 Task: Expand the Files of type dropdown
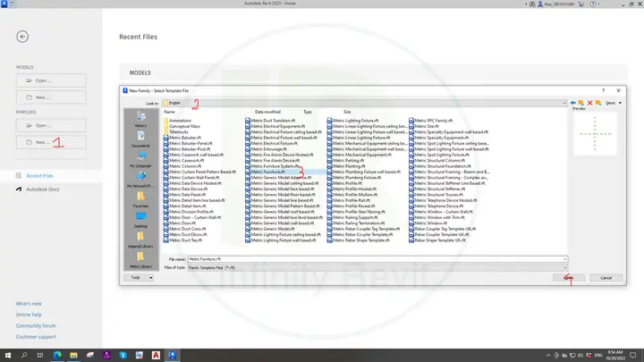[x=564, y=267]
